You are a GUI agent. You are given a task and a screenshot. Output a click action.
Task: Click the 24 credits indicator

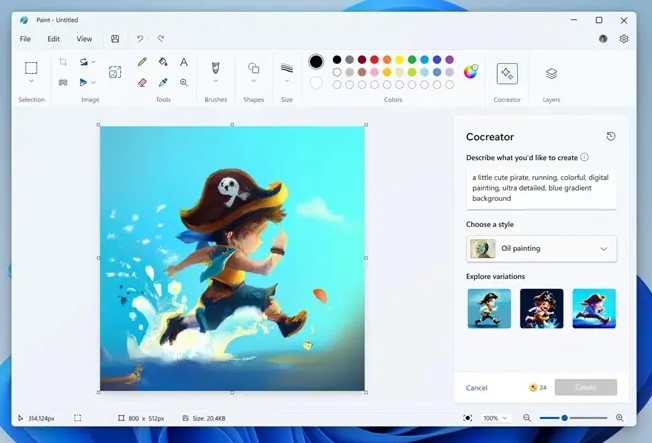point(538,387)
